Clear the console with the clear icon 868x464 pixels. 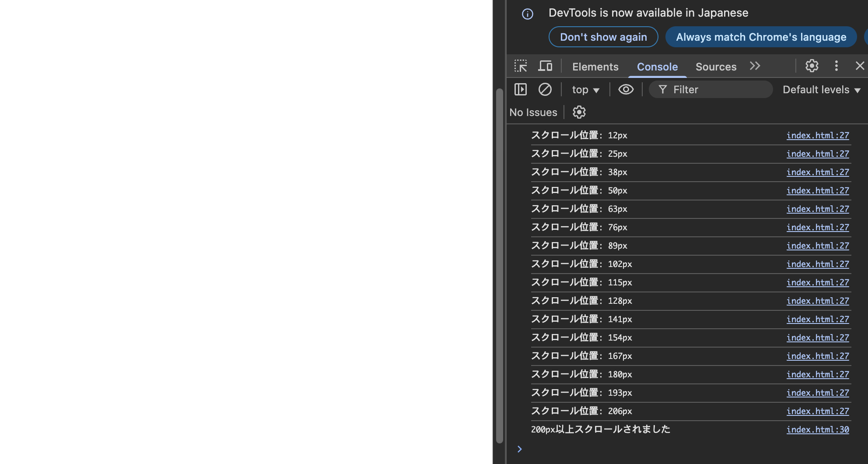click(x=545, y=89)
